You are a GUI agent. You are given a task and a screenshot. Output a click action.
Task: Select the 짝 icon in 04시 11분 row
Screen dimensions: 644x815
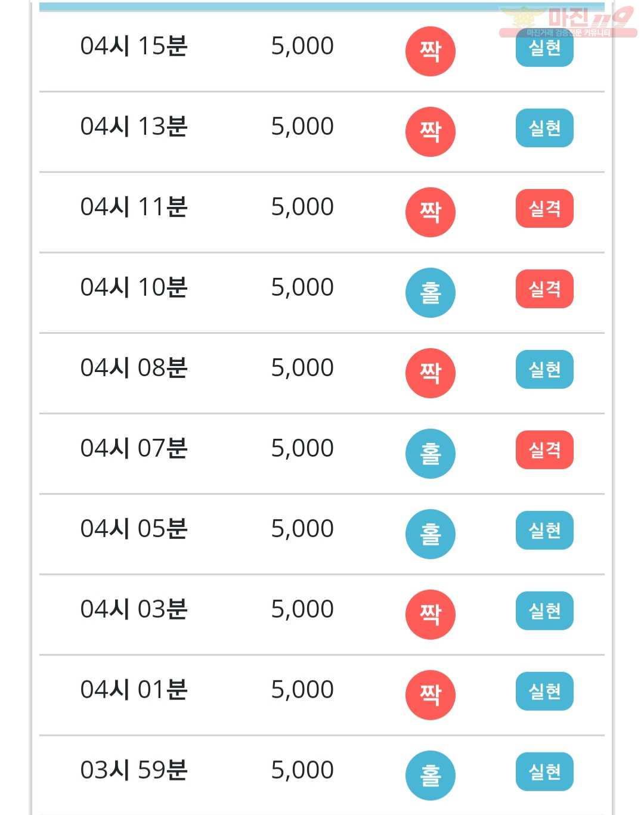[430, 212]
